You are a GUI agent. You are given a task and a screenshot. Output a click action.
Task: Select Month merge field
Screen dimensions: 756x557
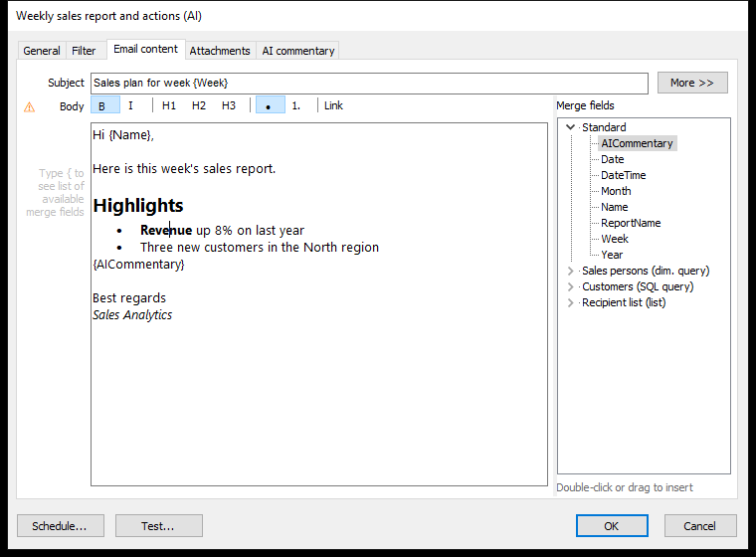pos(616,191)
